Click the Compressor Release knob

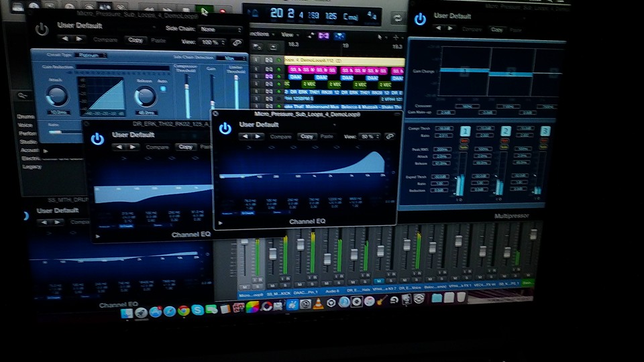tap(146, 97)
